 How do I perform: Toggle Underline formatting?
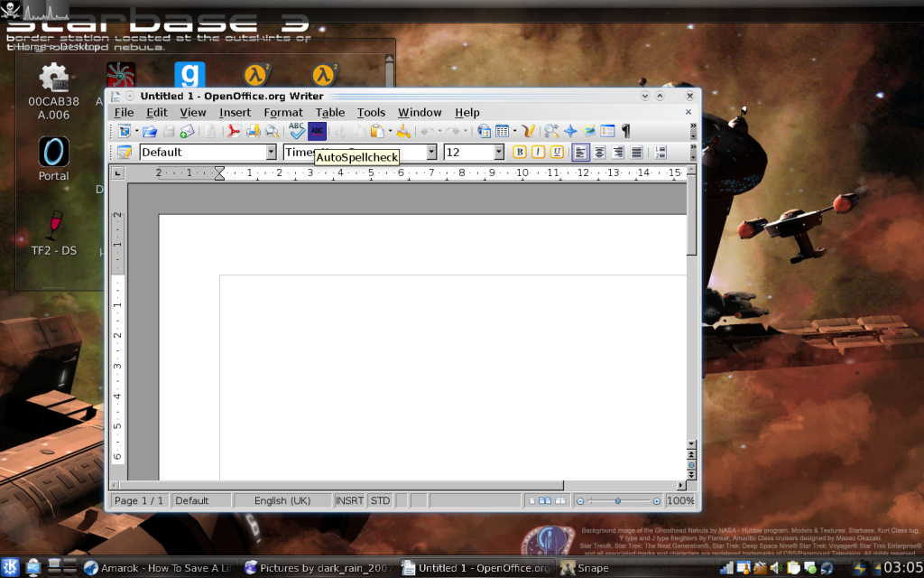557,152
